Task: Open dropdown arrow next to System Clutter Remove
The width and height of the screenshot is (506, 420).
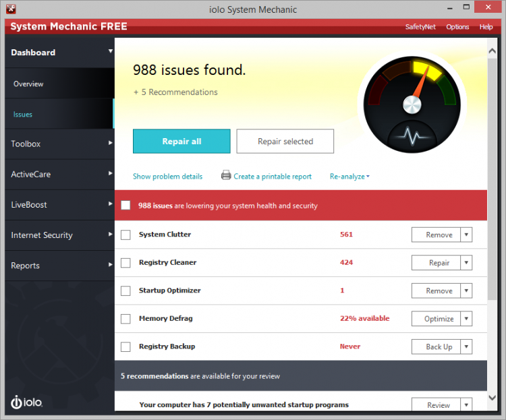Action: pos(466,235)
